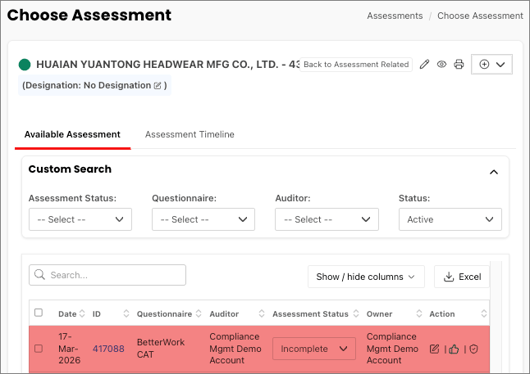Viewport: 530px width, 374px height.
Task: Click the table's vertical scrollbar
Action: point(496,317)
